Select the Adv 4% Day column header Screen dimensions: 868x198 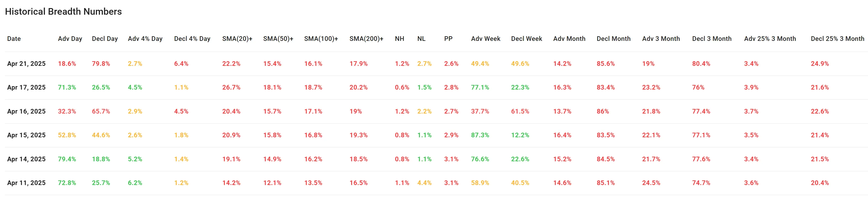click(x=145, y=39)
